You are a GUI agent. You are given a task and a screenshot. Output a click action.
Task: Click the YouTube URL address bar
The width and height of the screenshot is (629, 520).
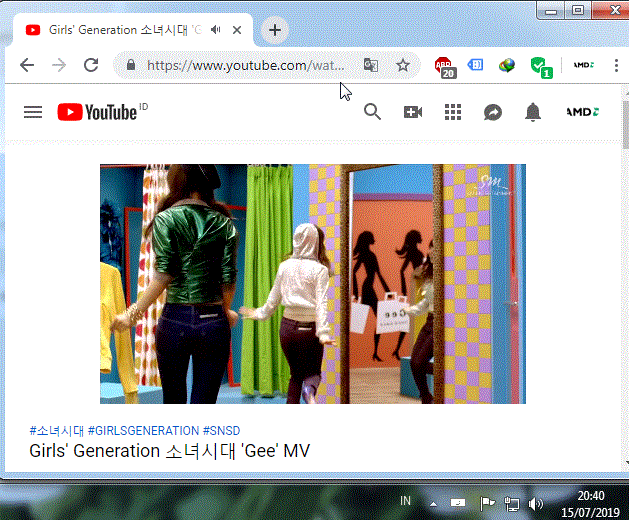pos(246,65)
